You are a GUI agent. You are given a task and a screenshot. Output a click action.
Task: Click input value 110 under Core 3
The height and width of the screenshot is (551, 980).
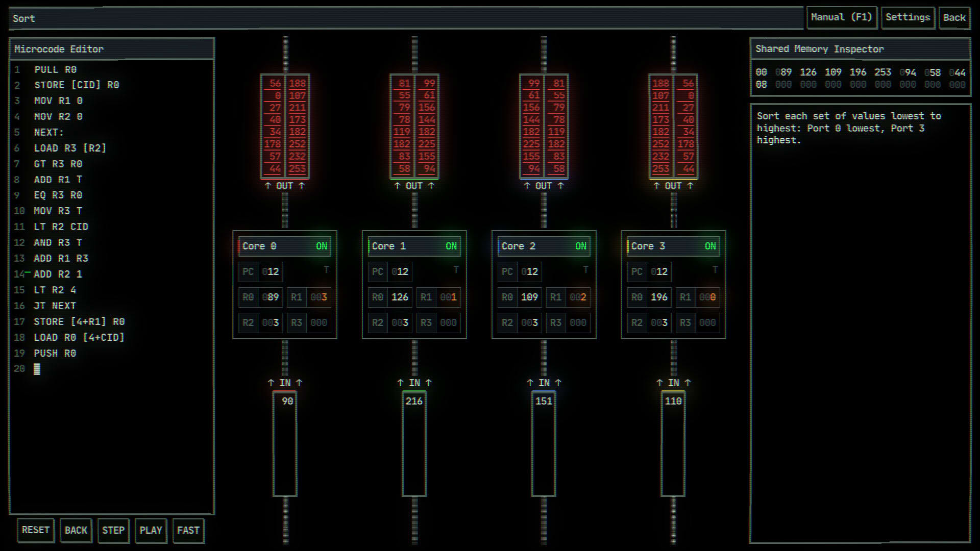[673, 402]
